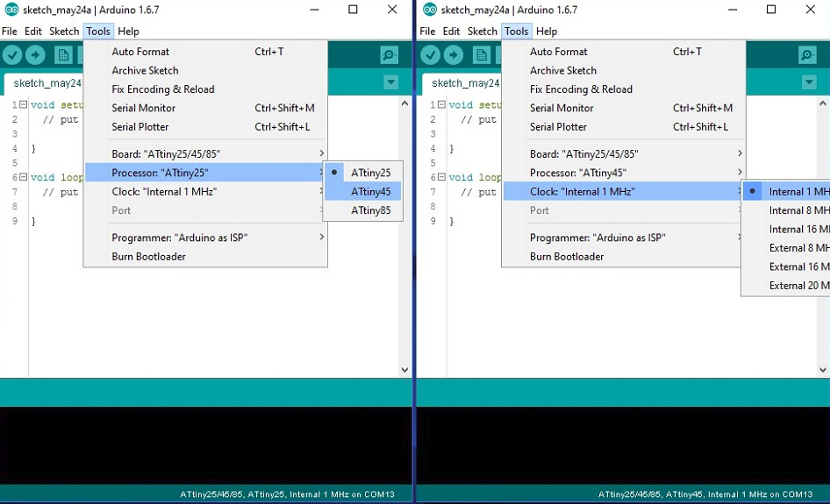
Task: Choose Serial Monitor in left Tools menu
Action: pyautogui.click(x=205, y=108)
